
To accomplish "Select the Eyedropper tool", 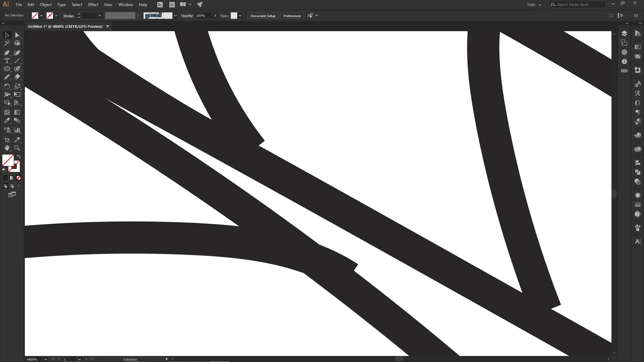I will tap(7, 121).
